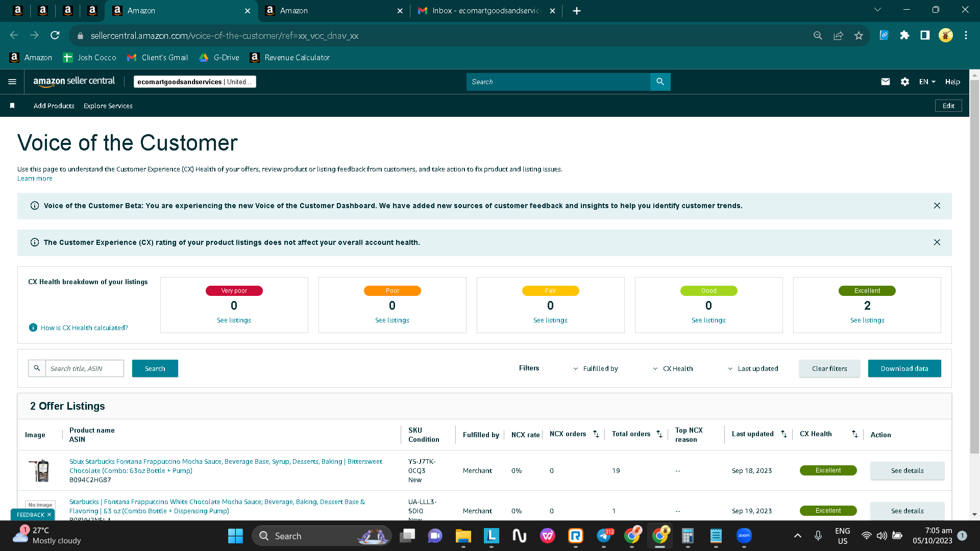980x551 pixels.
Task: Click the info icon beside How is CX Health calculated
Action: 33,328
